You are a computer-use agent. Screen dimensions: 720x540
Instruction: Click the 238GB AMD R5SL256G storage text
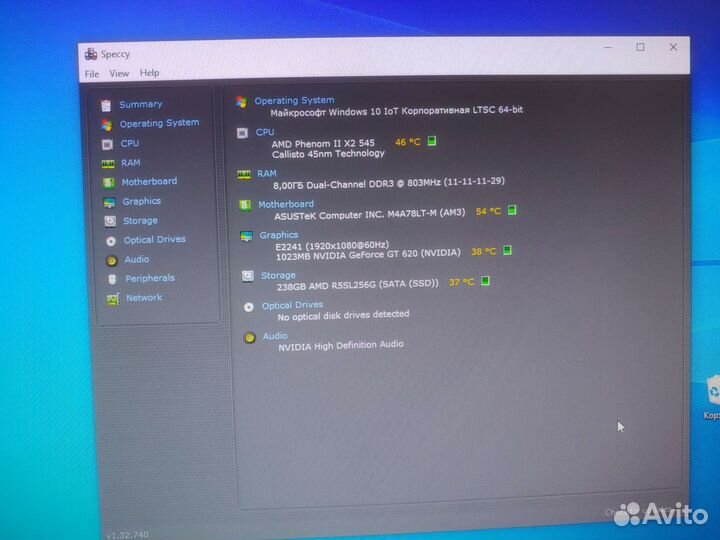[358, 285]
